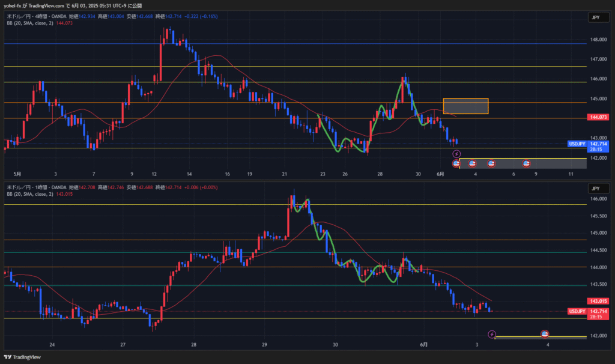The image size is (615, 364).
Task: Click the JPY currency button on the 1-hour chart
Action: coord(598,189)
